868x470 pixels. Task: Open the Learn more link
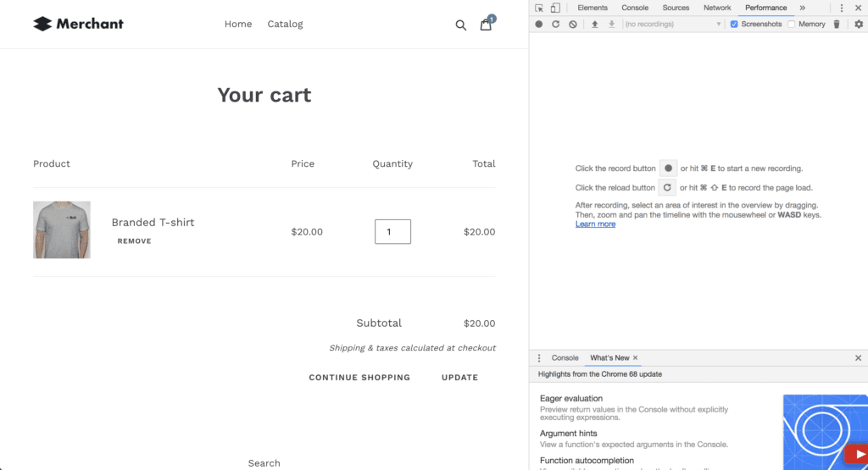pos(595,224)
